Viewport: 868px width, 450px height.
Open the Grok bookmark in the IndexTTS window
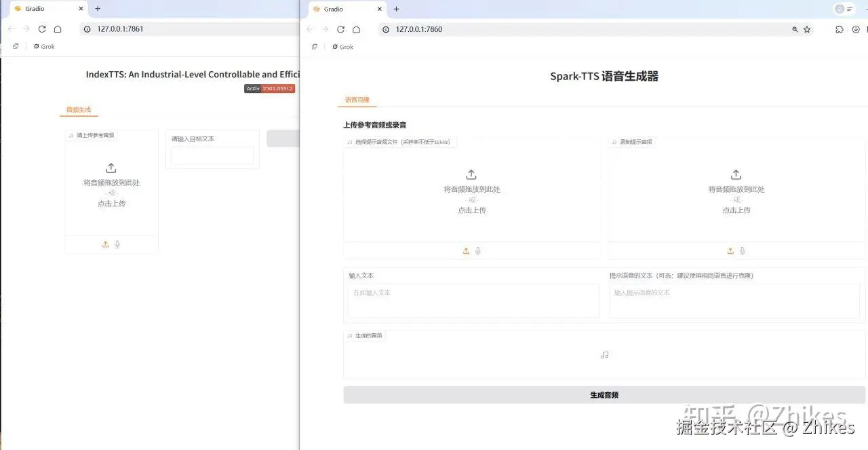[44, 47]
